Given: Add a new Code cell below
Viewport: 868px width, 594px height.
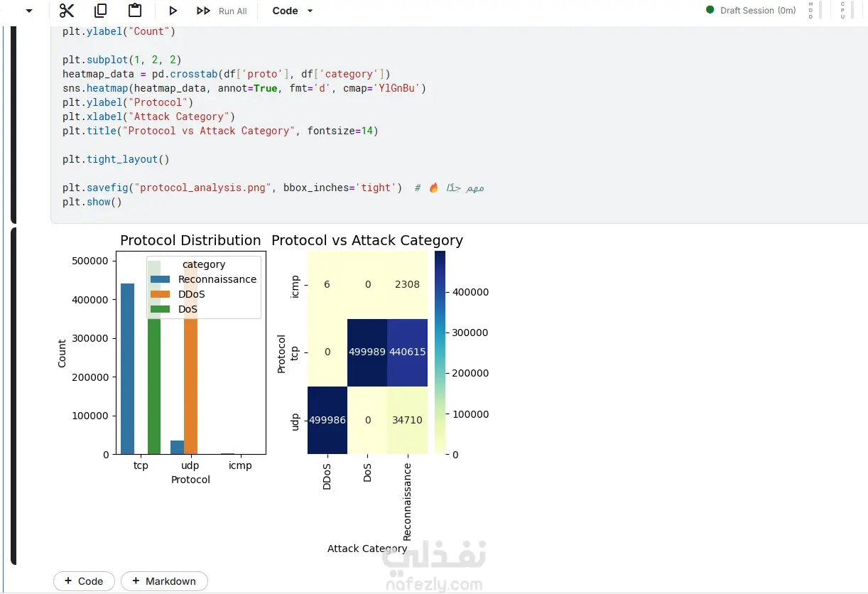Looking at the screenshot, I should tap(84, 581).
